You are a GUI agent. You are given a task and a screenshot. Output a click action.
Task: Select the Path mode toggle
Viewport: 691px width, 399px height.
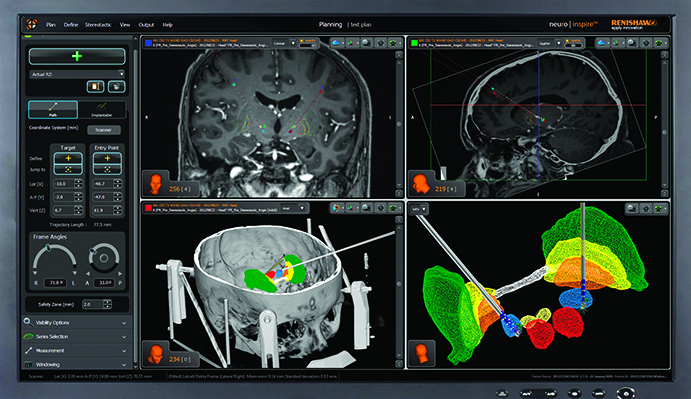coord(53,109)
